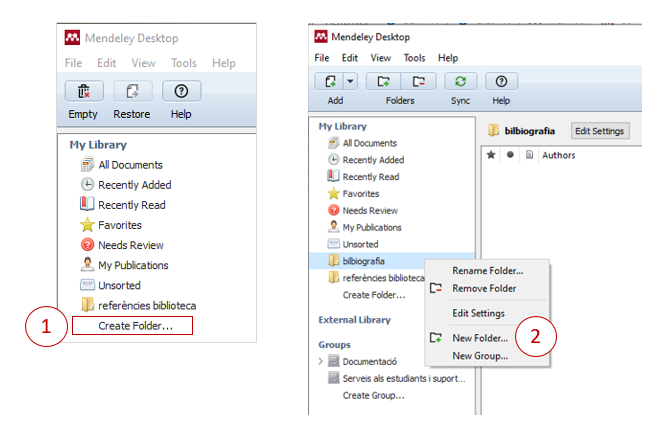Click the green Sync icon

[x=460, y=81]
